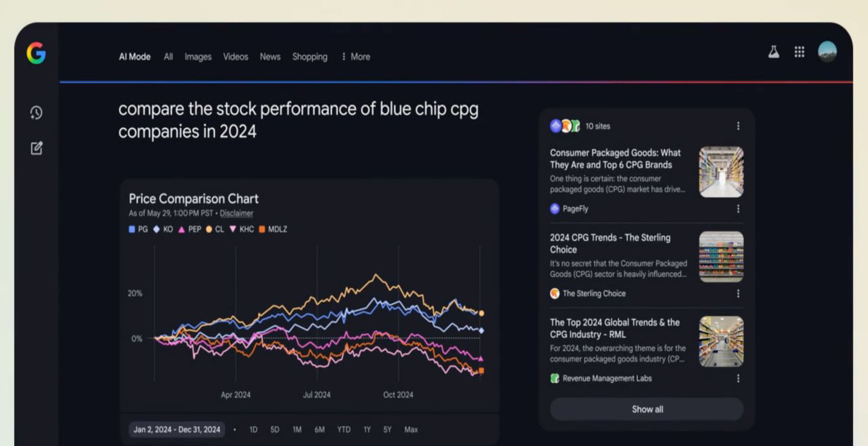Open the Jan 2, 2024 - Dec 31, 2024 date range selector
Viewport: 868px width, 446px height.
[177, 430]
